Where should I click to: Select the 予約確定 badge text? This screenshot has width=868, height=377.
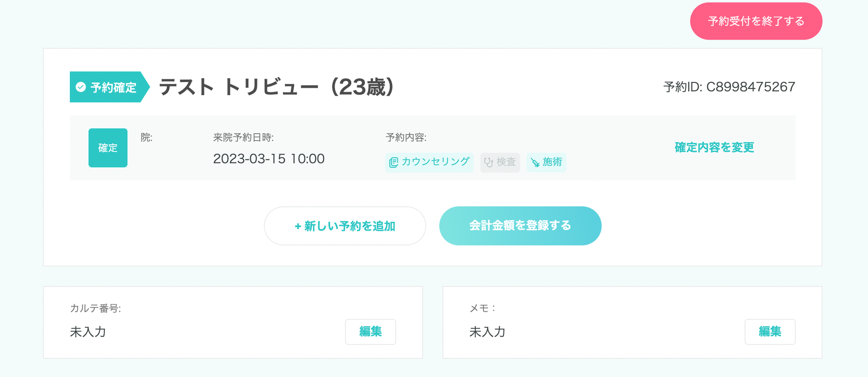pyautogui.click(x=113, y=87)
